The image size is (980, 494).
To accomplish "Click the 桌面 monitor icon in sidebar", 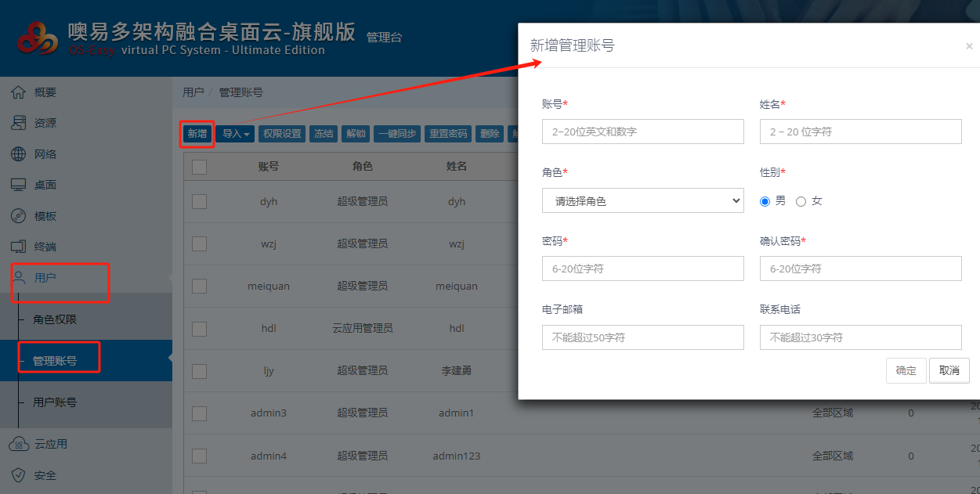I will coord(18,185).
